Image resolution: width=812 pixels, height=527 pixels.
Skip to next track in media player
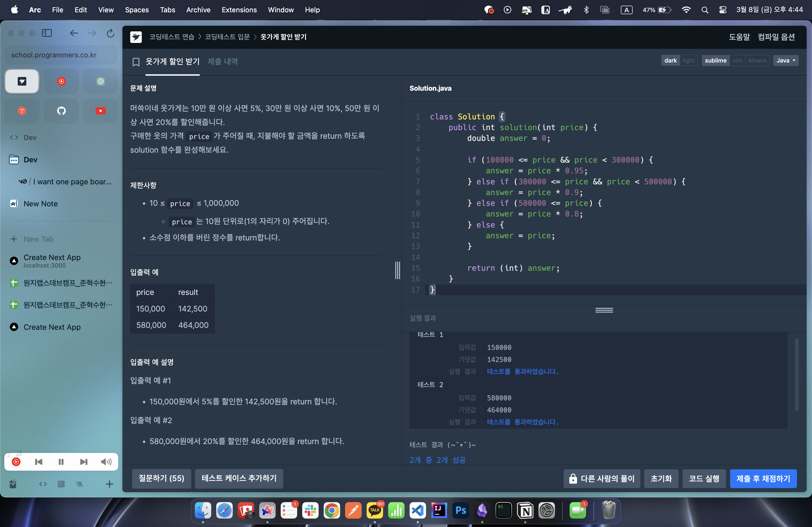[84, 462]
